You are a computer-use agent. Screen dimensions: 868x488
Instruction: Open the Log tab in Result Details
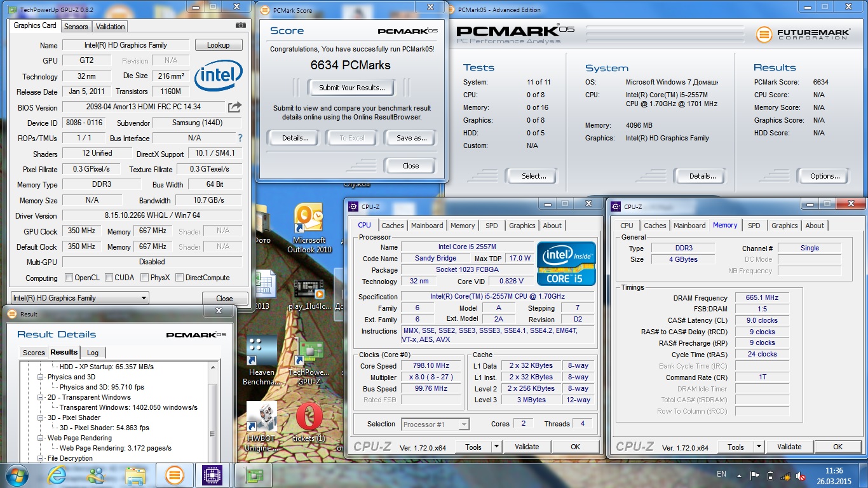[93, 353]
